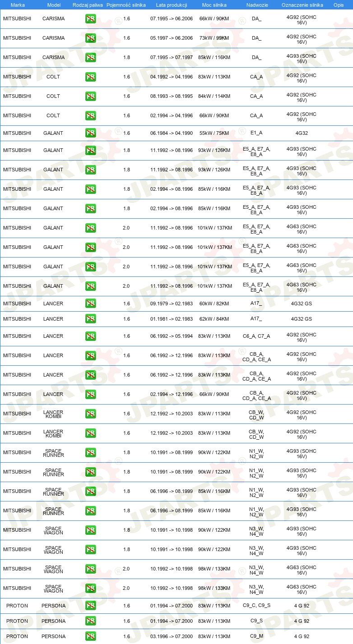353x644 pixels.
Task: Select the date range 05.1997 -> 06.2006
Action: tap(172, 38)
